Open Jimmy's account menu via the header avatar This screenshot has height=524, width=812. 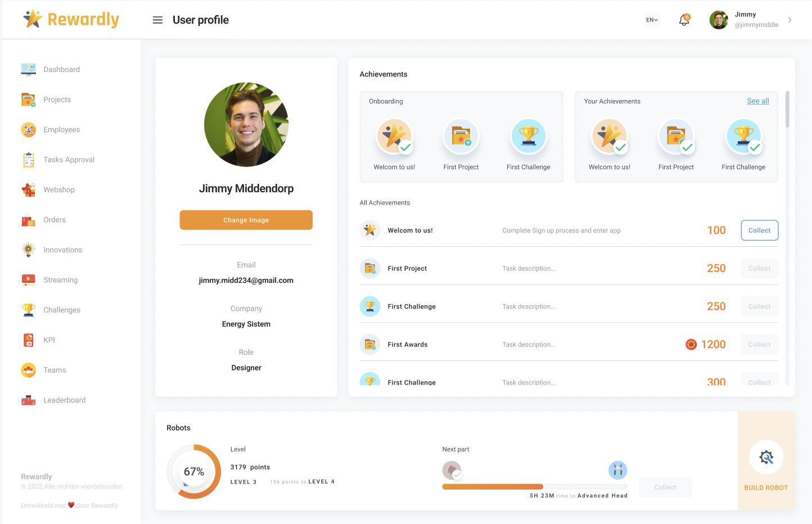[x=719, y=20]
